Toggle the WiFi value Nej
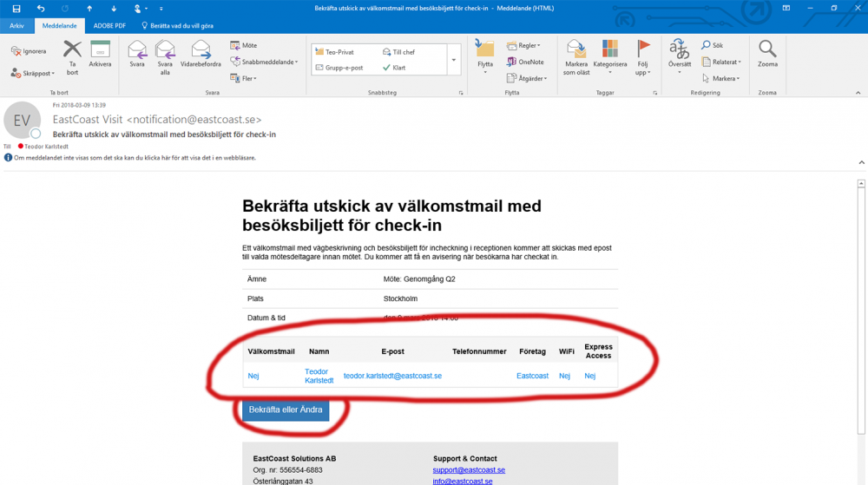 (564, 376)
